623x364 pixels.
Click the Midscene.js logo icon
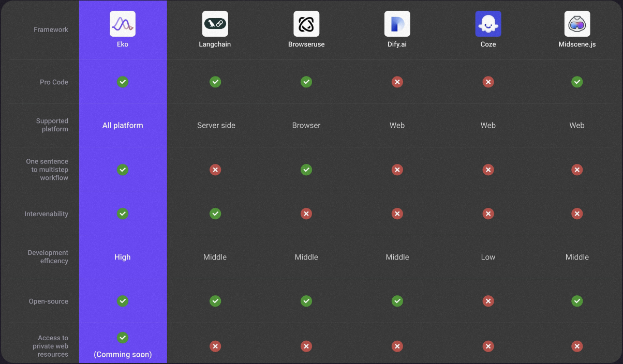click(x=577, y=24)
